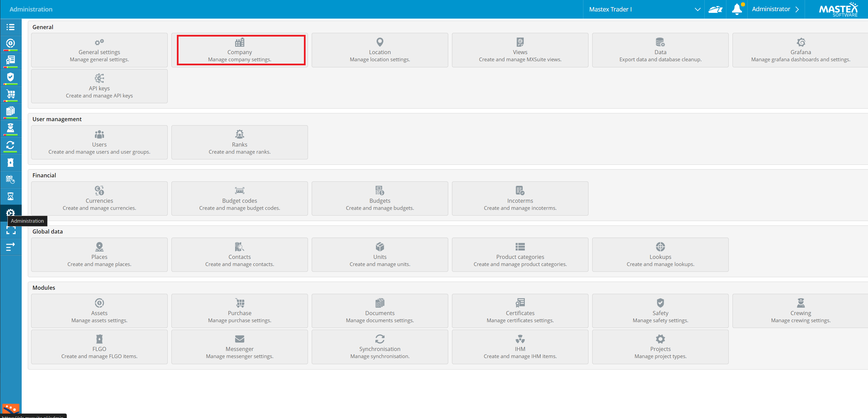Open the Lookups global data tile
The image size is (868, 418).
(x=660, y=255)
